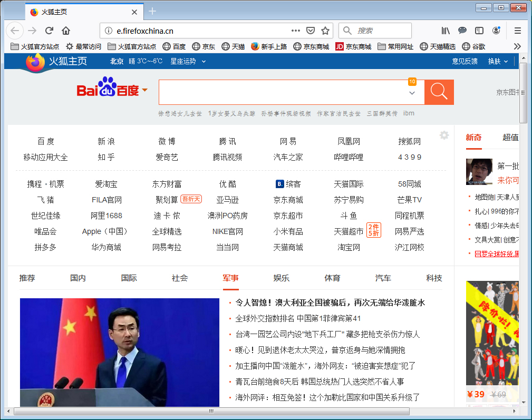Navigate to the browser homepage
This screenshot has height=420, width=532.
click(65, 30)
